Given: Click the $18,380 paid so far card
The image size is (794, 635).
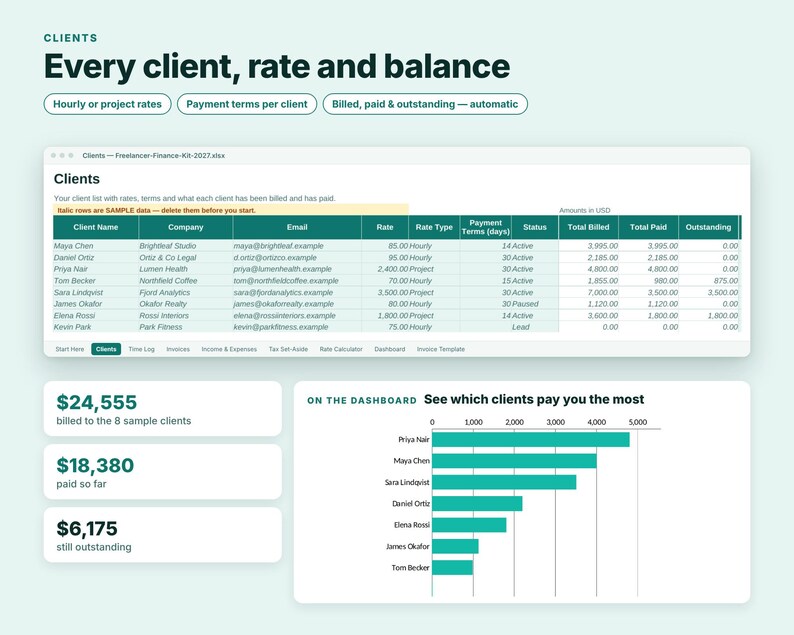Looking at the screenshot, I should 163,471.
